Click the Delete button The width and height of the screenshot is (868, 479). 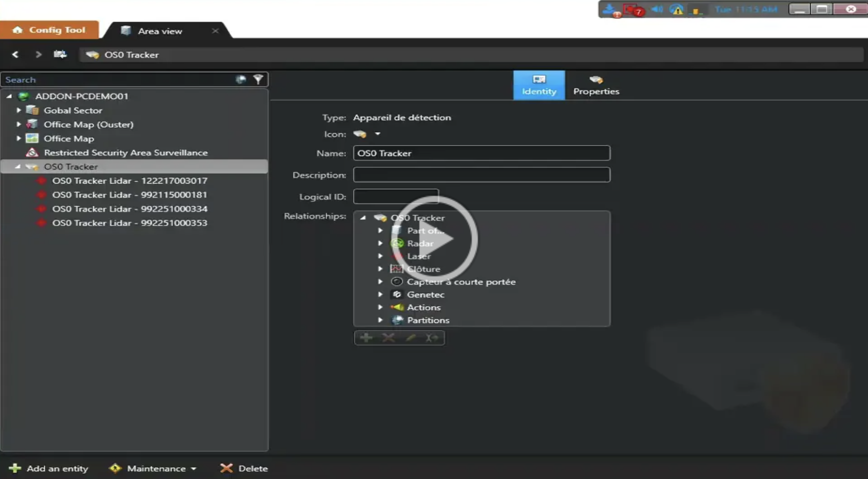coord(244,468)
